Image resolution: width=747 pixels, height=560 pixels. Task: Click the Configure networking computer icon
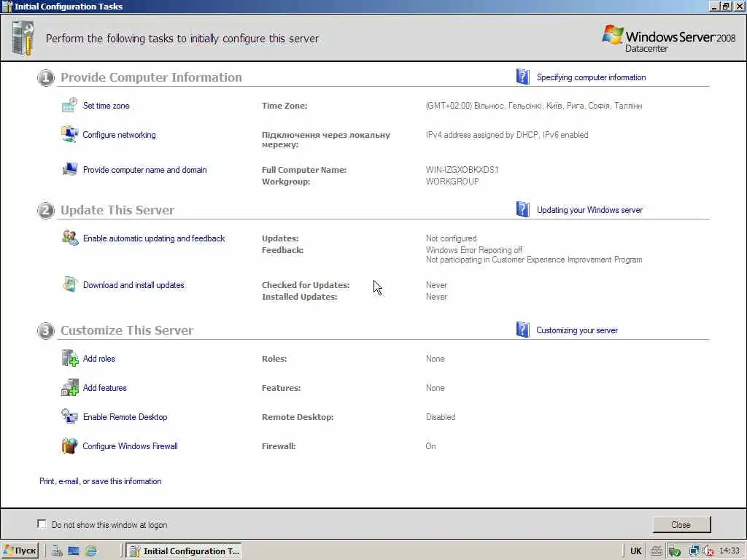(69, 134)
